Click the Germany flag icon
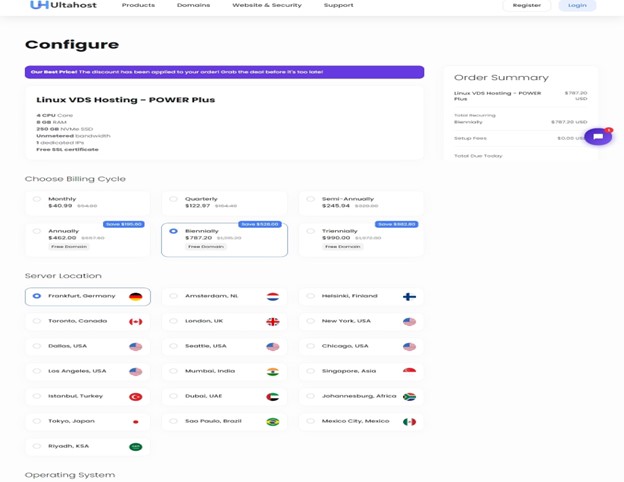 (136, 297)
